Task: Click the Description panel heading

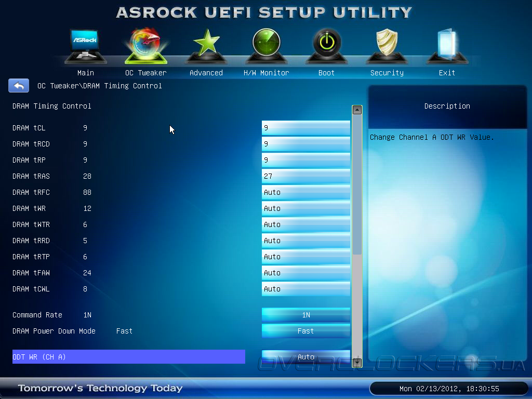Action: point(447,106)
